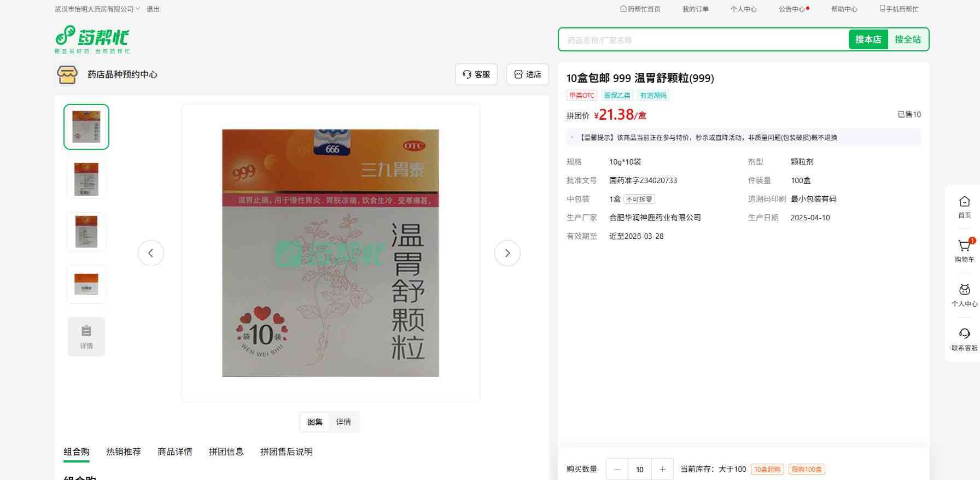The width and height of the screenshot is (980, 480).
Task: Click the 搜本店 search button
Action: point(868,39)
